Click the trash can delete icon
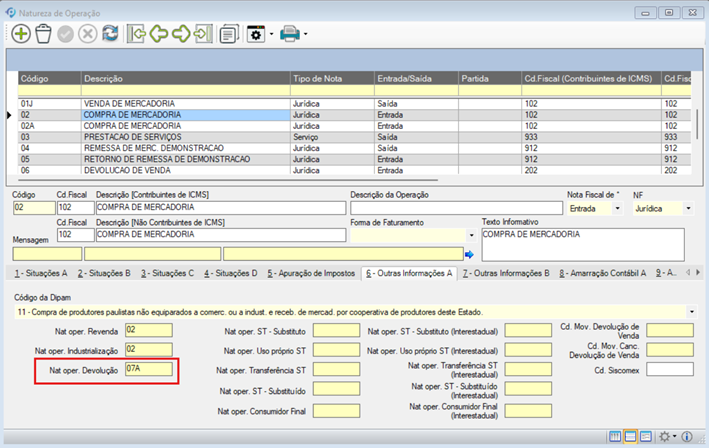Screen dimensions: 709x448 click(x=43, y=34)
